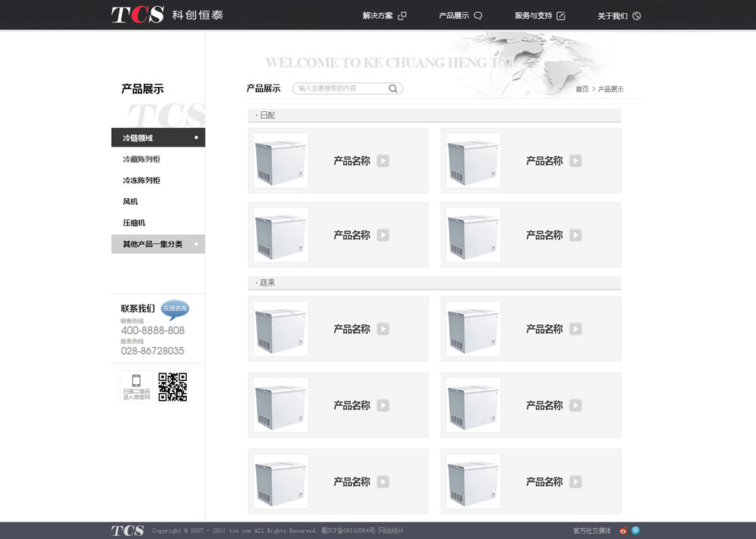756x539 pixels.
Task: Click 产品名称 text of second-row right 蔬果 product
Action: [544, 405]
